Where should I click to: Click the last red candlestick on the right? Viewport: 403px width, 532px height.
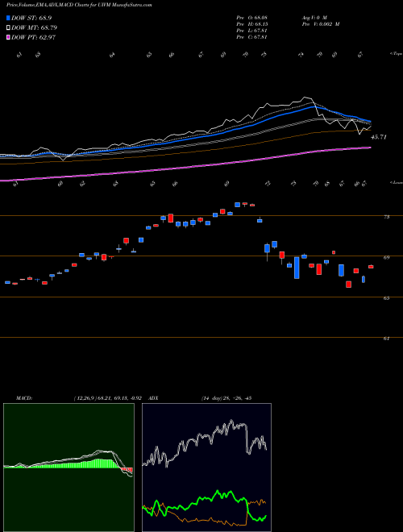click(x=371, y=267)
